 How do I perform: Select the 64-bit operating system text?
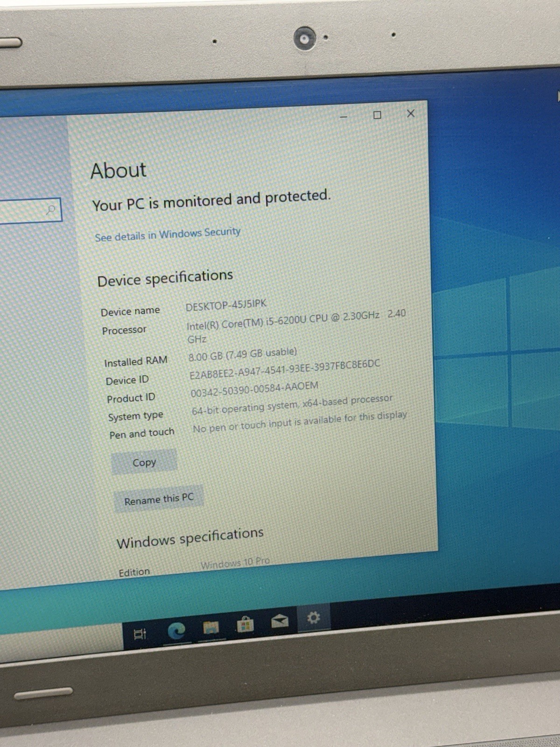(x=292, y=404)
